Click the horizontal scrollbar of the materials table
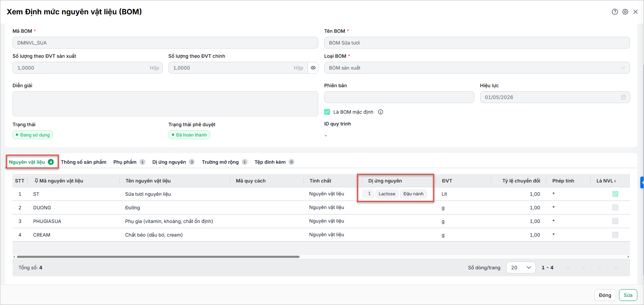This screenshot has width=644, height=305. click(158, 257)
